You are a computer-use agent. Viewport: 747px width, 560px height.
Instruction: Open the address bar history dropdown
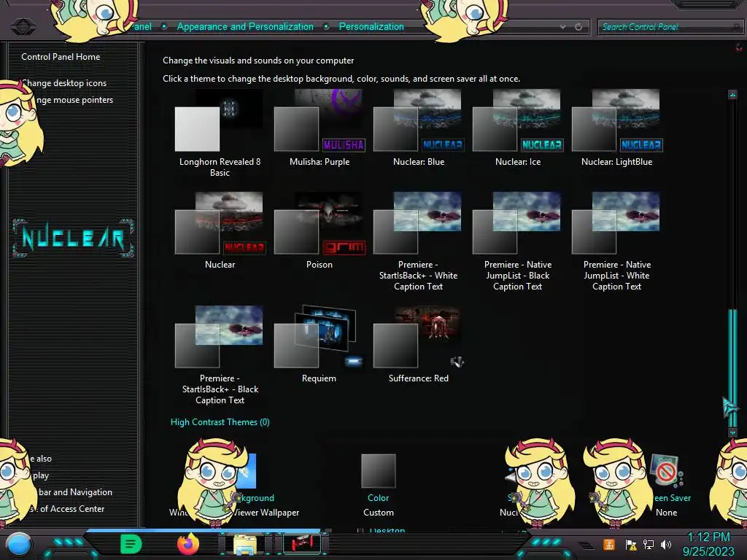point(562,27)
